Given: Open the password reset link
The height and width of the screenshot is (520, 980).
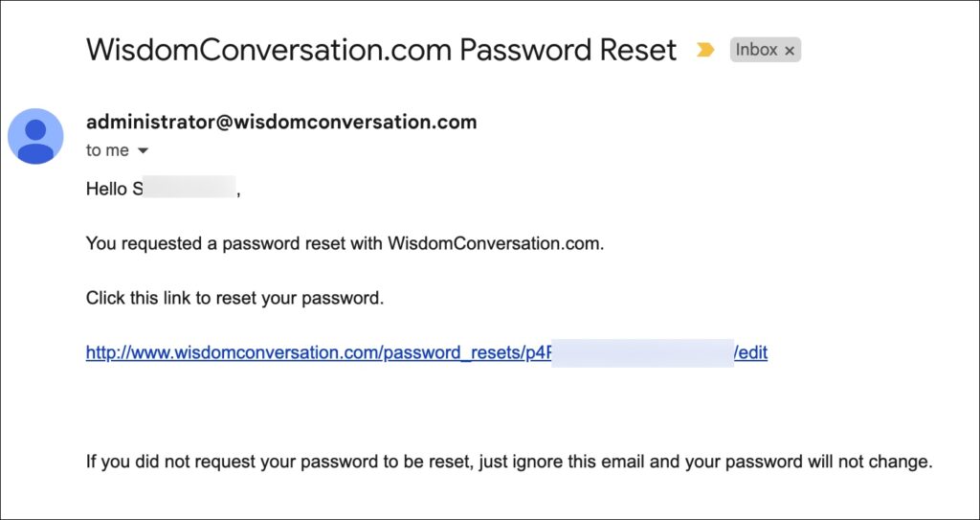Looking at the screenshot, I should 426,353.
